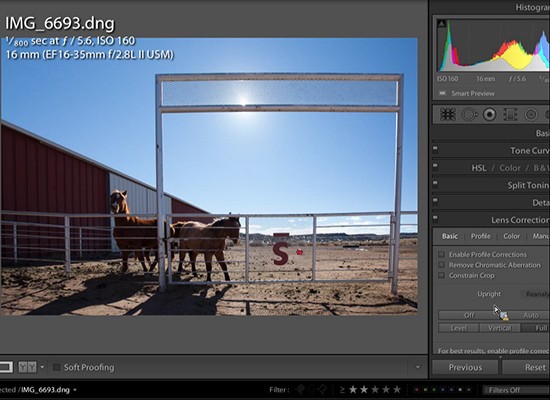The width and height of the screenshot is (550, 400).
Task: Select the Graduated Filter tool
Action: click(x=510, y=114)
